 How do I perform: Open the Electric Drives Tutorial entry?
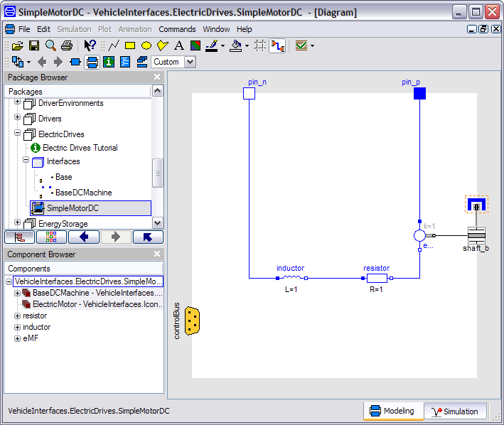[x=80, y=148]
